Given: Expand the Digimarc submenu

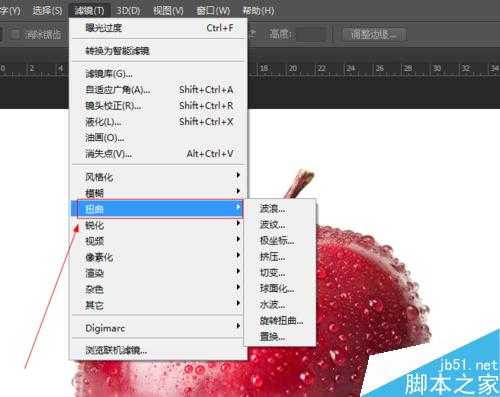Looking at the screenshot, I should point(158,328).
